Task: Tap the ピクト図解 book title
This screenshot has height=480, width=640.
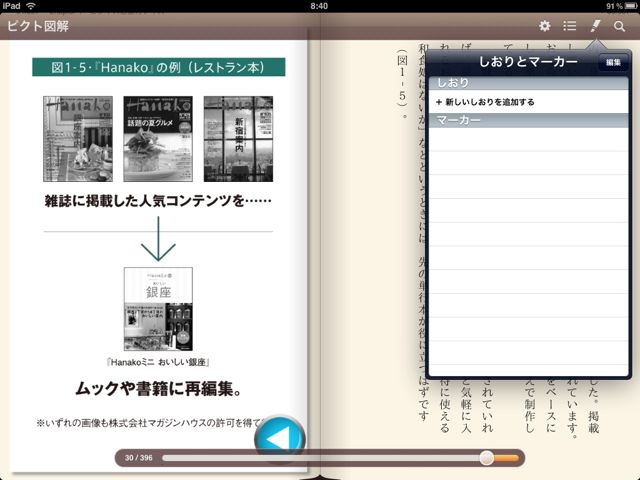Action: click(38, 26)
